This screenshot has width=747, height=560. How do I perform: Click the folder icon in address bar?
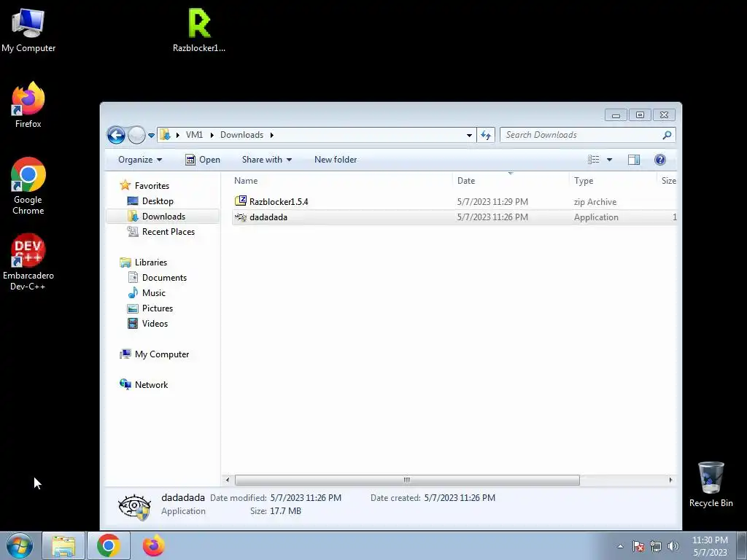[165, 135]
